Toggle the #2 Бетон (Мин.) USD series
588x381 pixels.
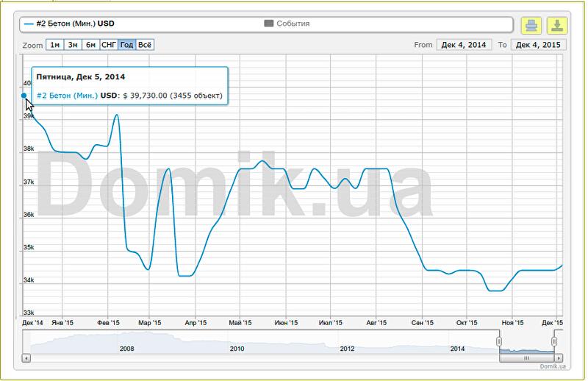pos(70,24)
